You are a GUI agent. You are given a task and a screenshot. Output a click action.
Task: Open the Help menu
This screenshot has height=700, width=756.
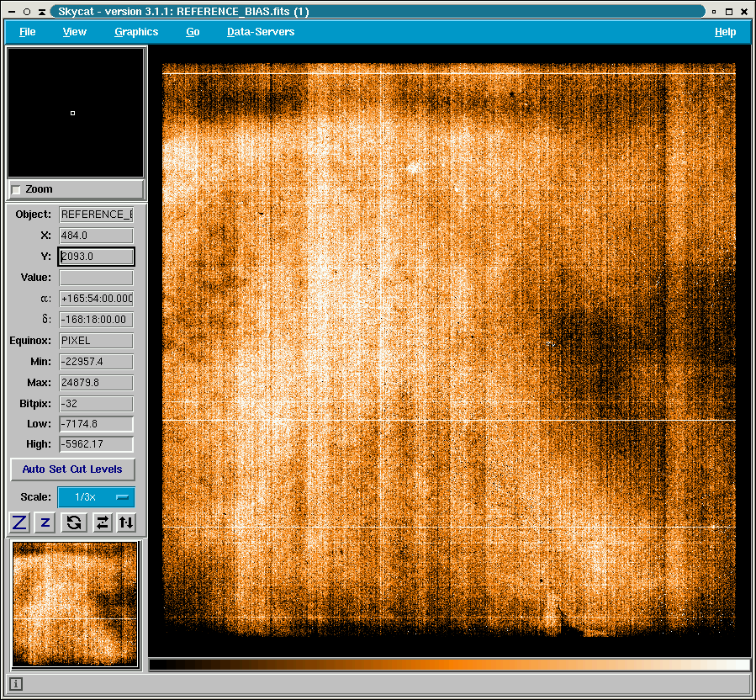[725, 32]
